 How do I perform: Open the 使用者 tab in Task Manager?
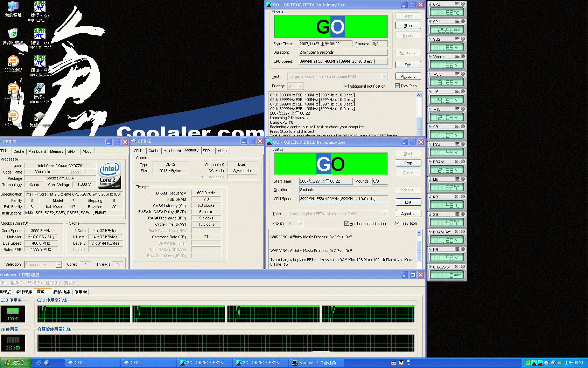click(x=80, y=292)
